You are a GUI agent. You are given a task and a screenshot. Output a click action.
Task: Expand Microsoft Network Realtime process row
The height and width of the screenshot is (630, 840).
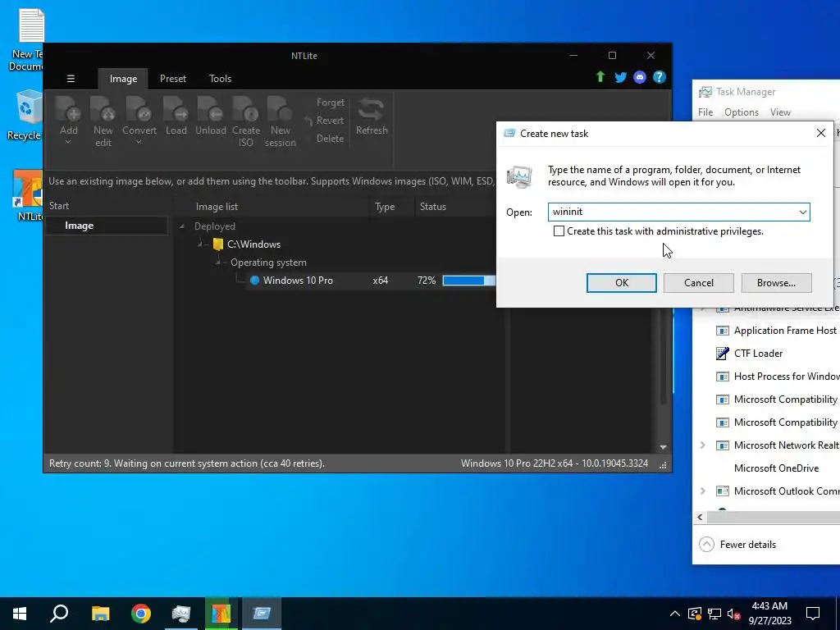(703, 445)
